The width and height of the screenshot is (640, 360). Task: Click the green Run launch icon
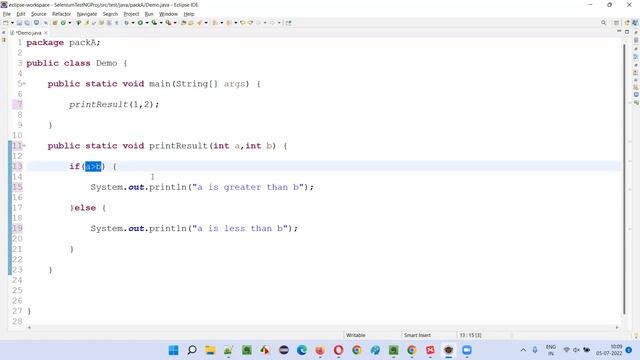(140, 23)
